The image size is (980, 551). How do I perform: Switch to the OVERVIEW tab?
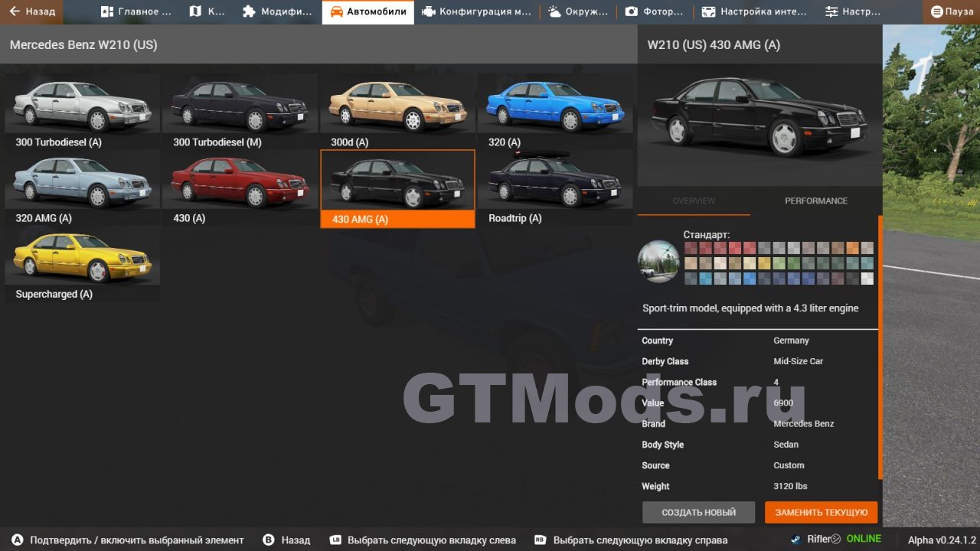694,201
